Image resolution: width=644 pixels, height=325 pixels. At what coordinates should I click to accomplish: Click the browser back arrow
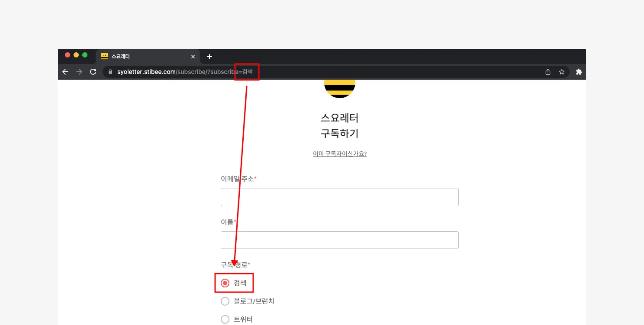tap(65, 72)
